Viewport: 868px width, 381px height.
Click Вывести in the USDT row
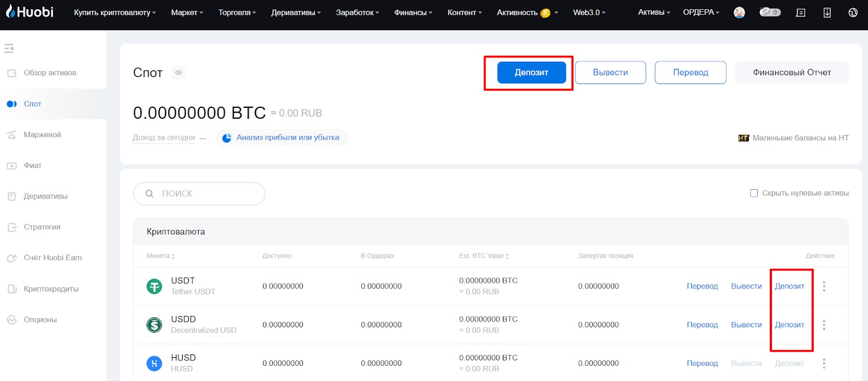coord(746,286)
